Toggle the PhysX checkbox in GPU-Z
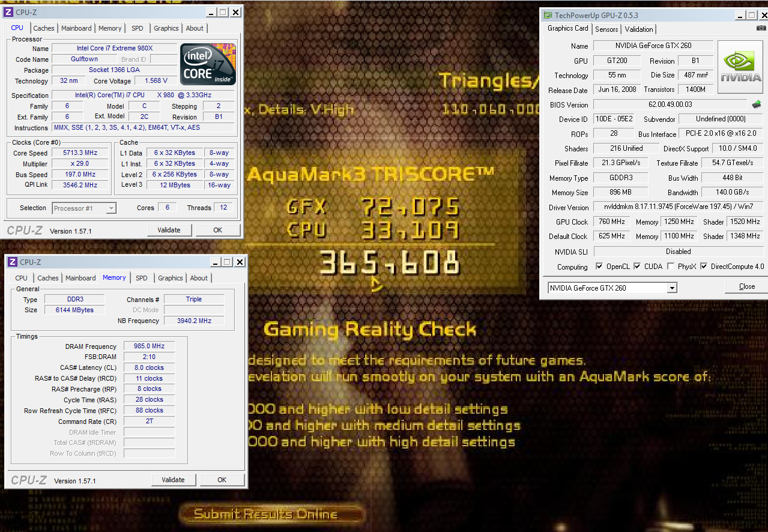 pyautogui.click(x=670, y=266)
